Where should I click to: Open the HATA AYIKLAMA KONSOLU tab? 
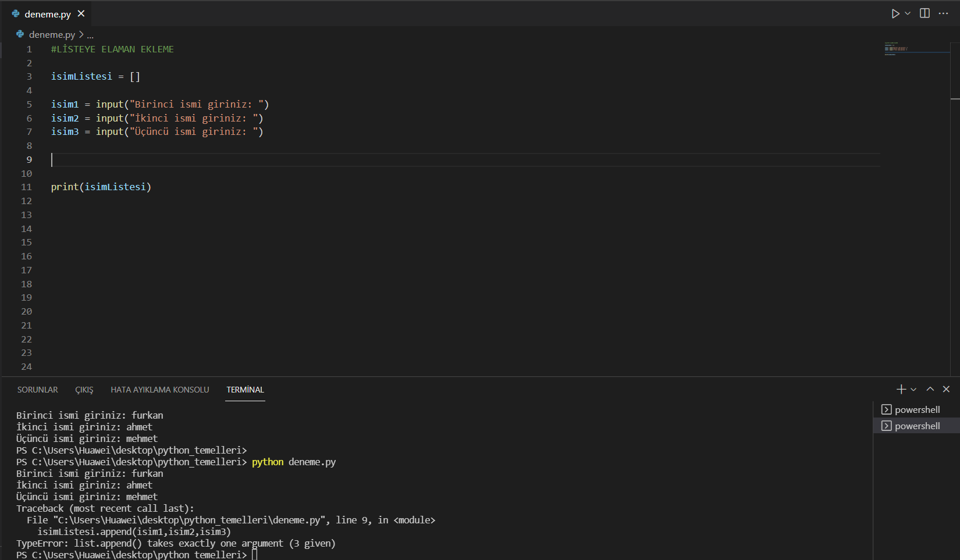pyautogui.click(x=159, y=390)
